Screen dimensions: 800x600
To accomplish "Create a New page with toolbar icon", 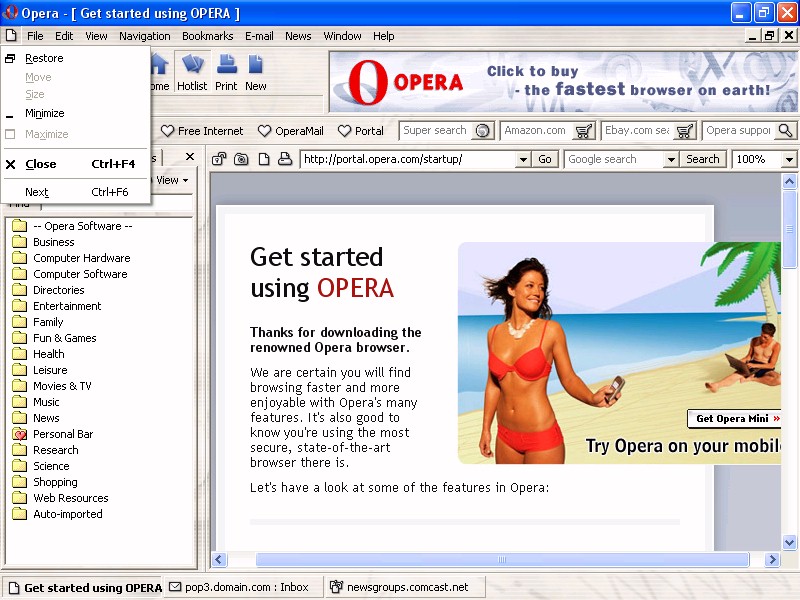I will [256, 72].
